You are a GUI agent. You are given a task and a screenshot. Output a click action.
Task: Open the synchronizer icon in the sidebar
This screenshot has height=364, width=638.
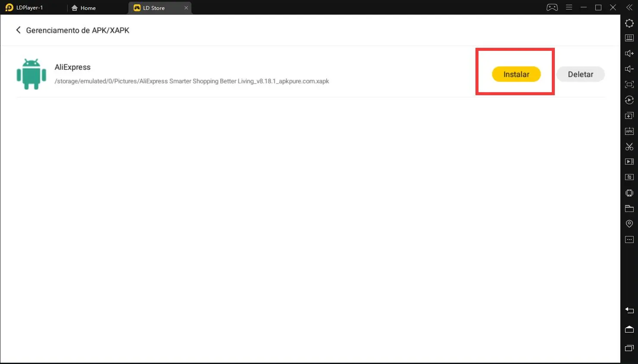(629, 177)
